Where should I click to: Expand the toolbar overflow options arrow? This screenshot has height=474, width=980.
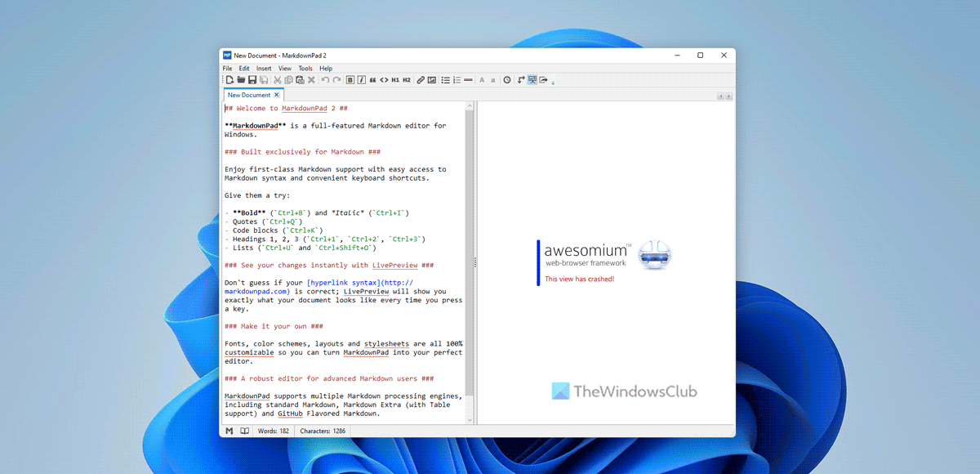tap(553, 83)
